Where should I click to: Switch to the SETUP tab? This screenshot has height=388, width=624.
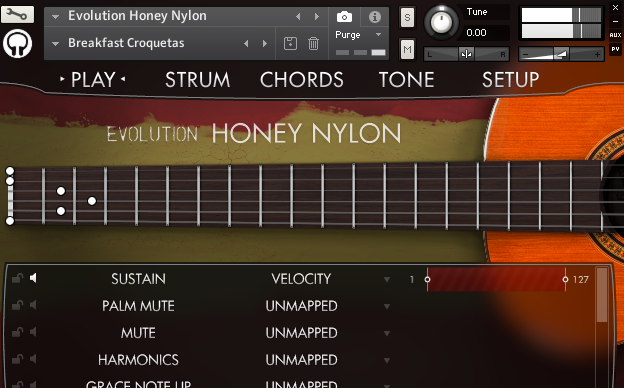pos(511,80)
